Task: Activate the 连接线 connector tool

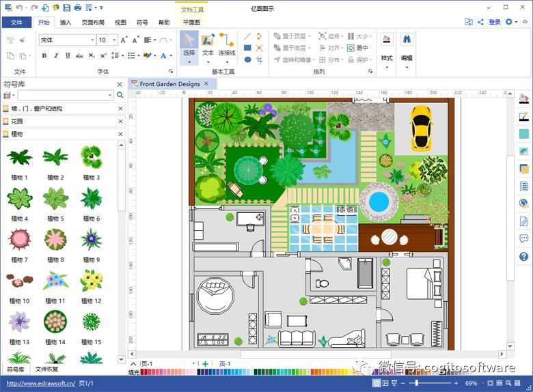Action: coord(227,48)
